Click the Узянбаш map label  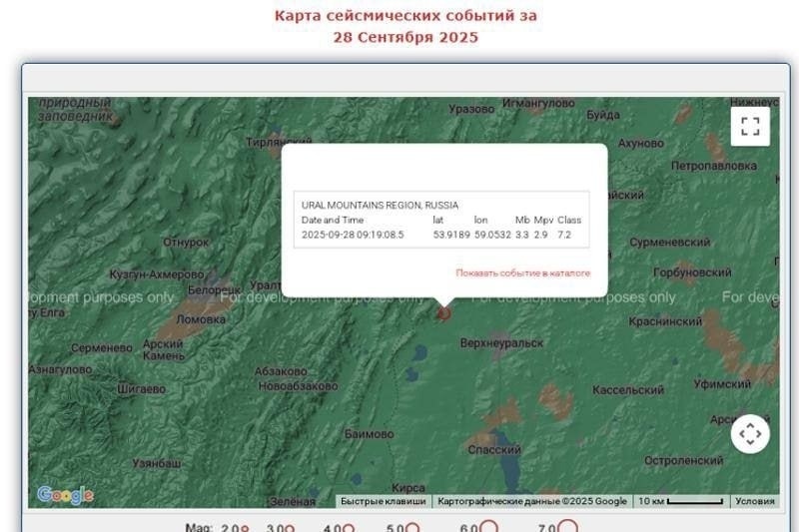point(157,464)
